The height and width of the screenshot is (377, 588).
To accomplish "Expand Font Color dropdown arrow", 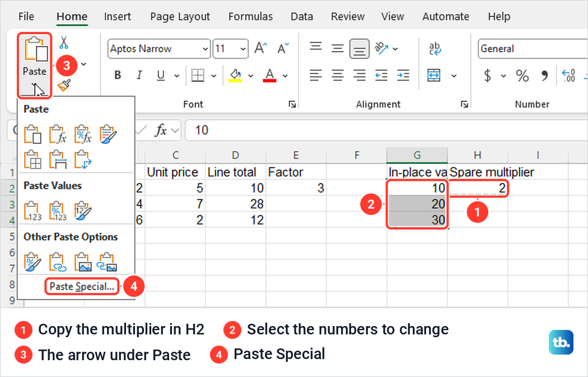I will [x=286, y=76].
